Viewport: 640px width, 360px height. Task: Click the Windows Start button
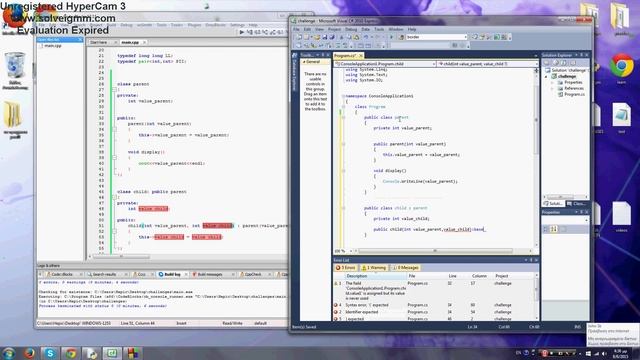click(x=8, y=353)
